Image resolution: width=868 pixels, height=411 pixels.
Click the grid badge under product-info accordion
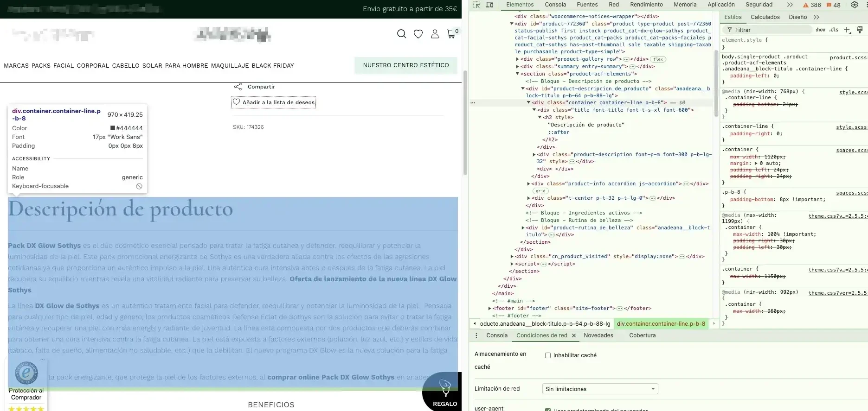click(540, 191)
